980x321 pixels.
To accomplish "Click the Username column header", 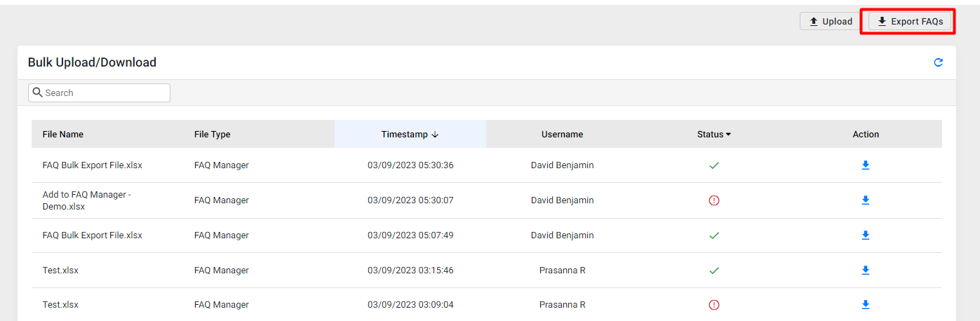I will click(562, 135).
